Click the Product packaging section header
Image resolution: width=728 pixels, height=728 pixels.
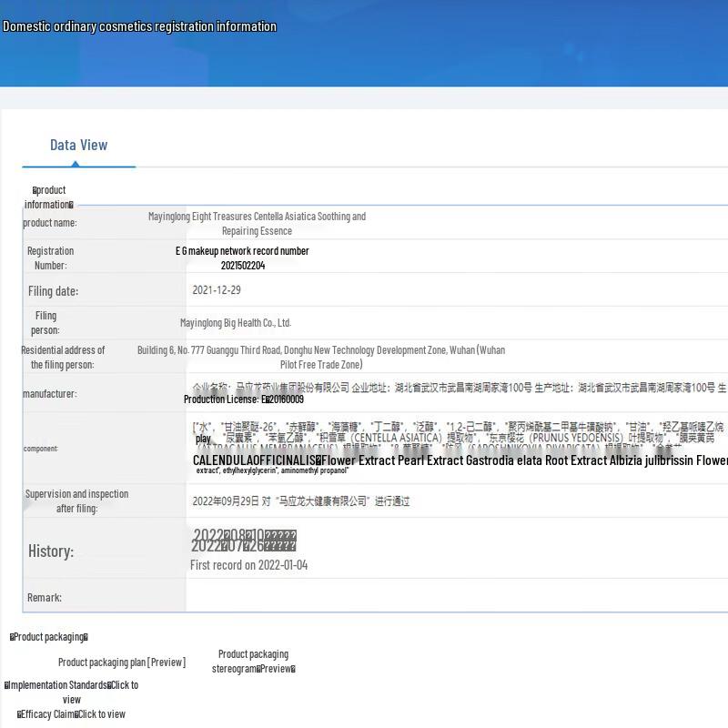(48, 637)
